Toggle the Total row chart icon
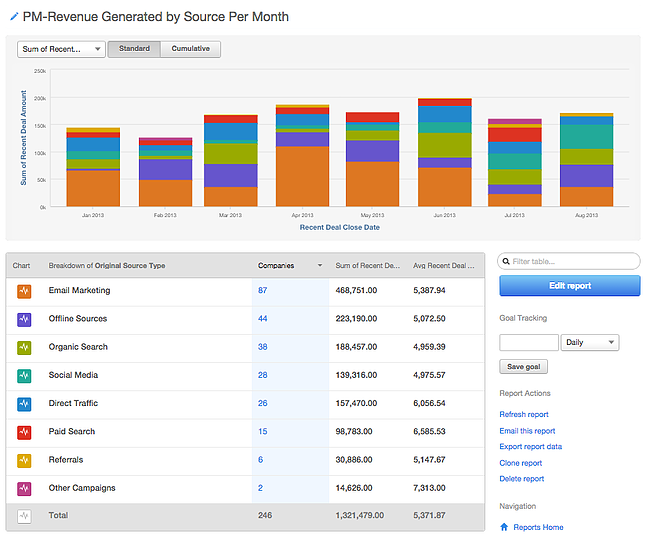650x537 pixels. [x=24, y=516]
